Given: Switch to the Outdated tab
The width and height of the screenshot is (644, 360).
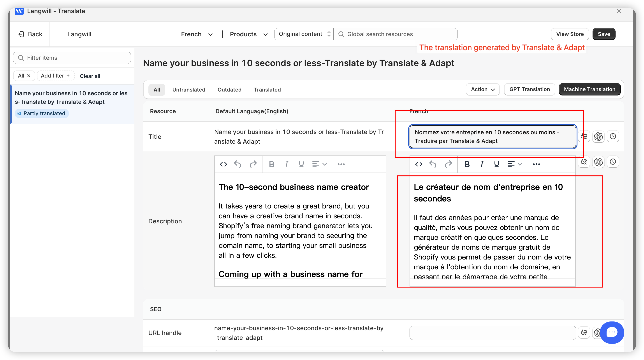Looking at the screenshot, I should coord(229,90).
